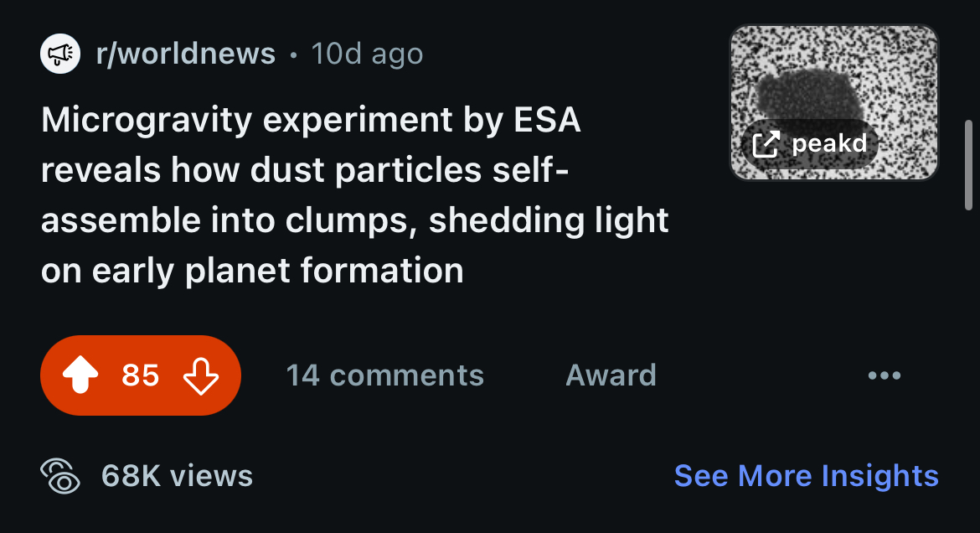Open the r/worldnews community avatar

(x=60, y=54)
